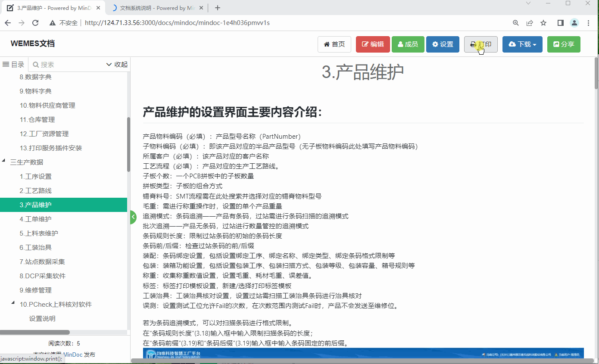
Task: Collapse the 10.PCheck上料核对软件 tree node
Action: (x=13, y=303)
